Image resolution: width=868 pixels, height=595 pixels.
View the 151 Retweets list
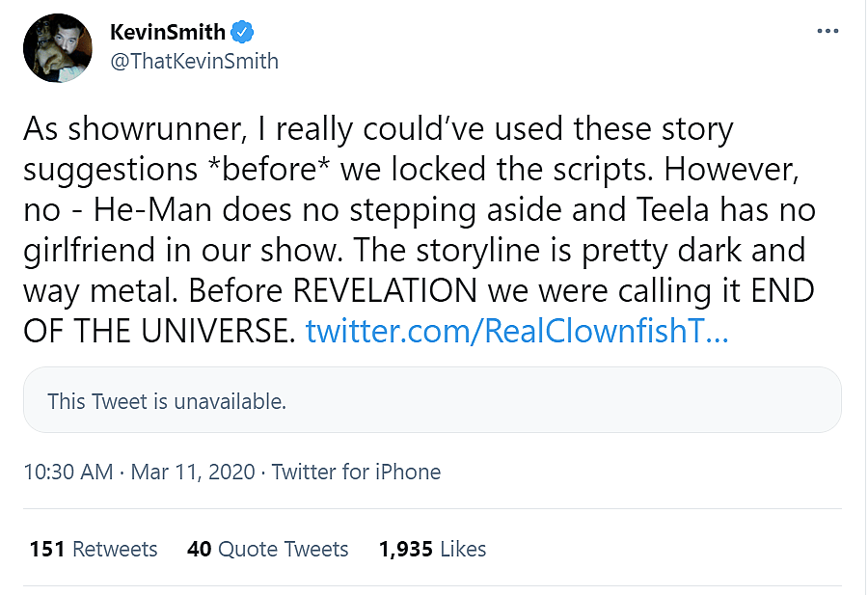tap(94, 550)
